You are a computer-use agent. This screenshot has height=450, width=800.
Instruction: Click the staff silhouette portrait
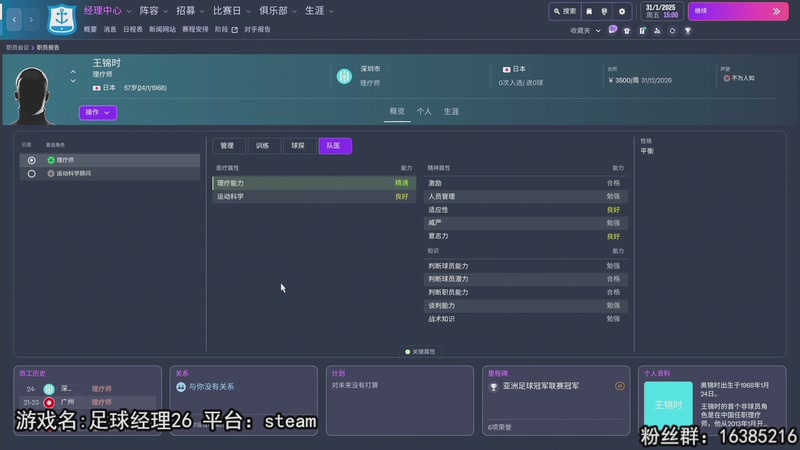pyautogui.click(x=32, y=95)
